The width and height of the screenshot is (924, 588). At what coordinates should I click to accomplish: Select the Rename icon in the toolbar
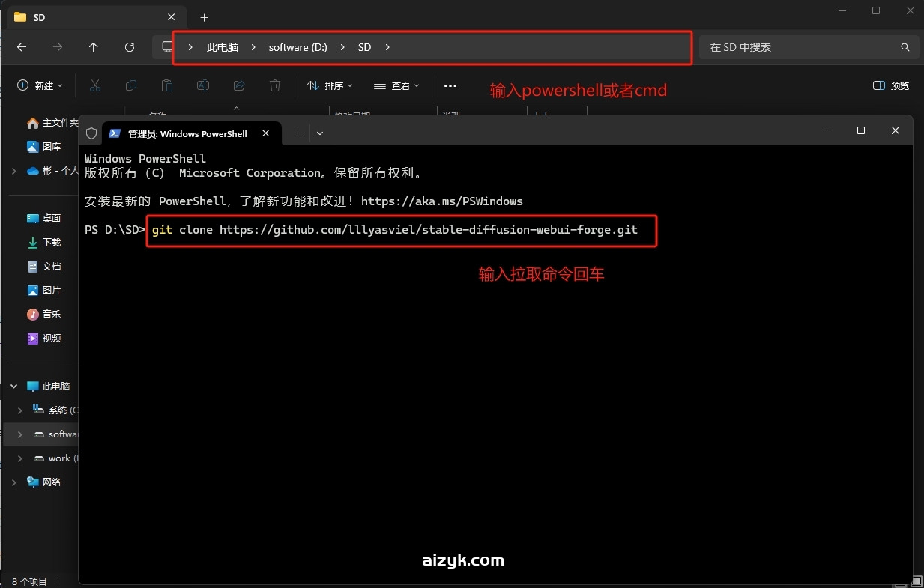click(202, 85)
